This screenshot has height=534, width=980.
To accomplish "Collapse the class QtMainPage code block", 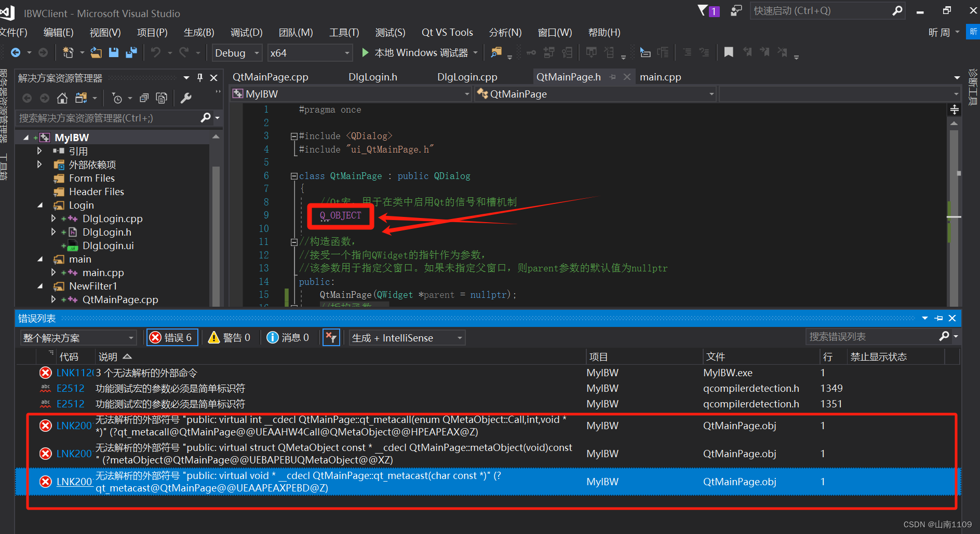I will pyautogui.click(x=294, y=176).
